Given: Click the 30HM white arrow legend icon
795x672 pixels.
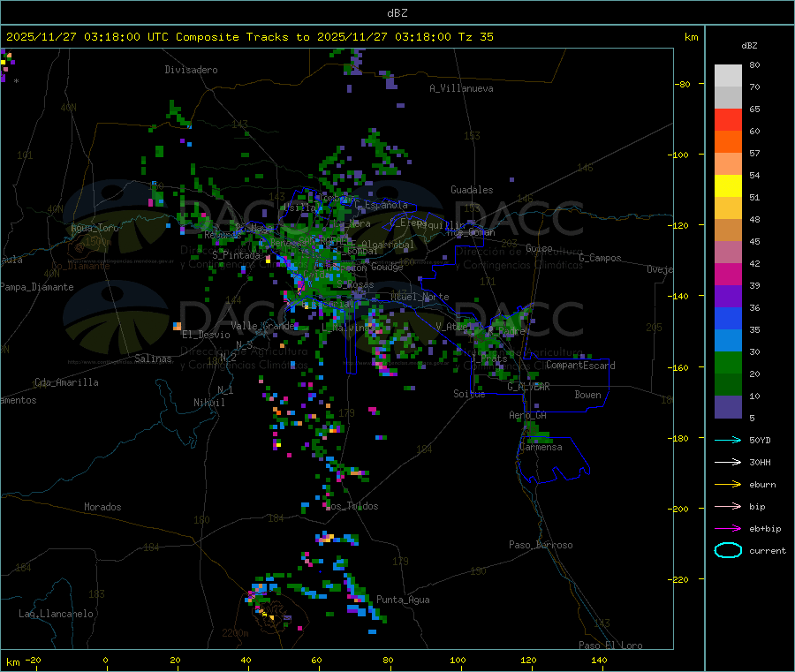Looking at the screenshot, I should click(x=728, y=462).
